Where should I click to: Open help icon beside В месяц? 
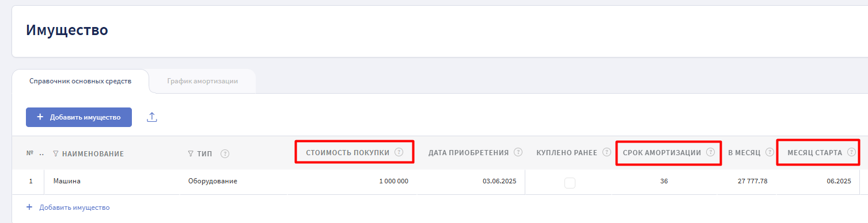(770, 152)
